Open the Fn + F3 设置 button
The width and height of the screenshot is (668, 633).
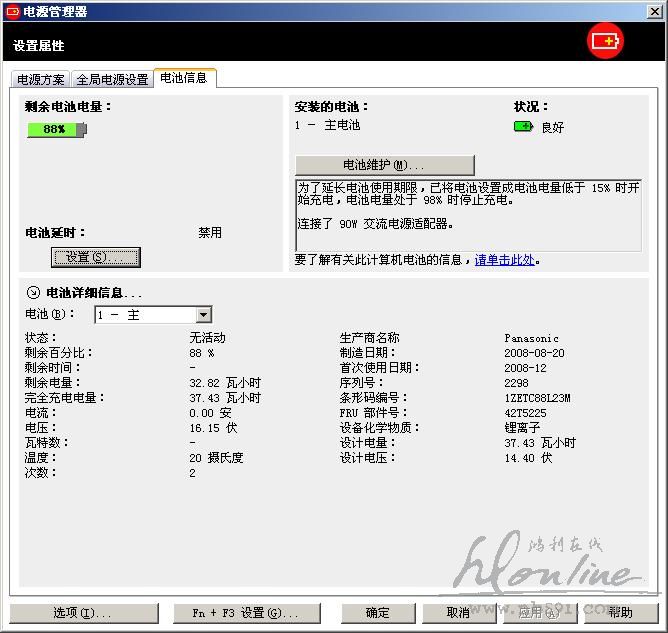click(x=244, y=613)
